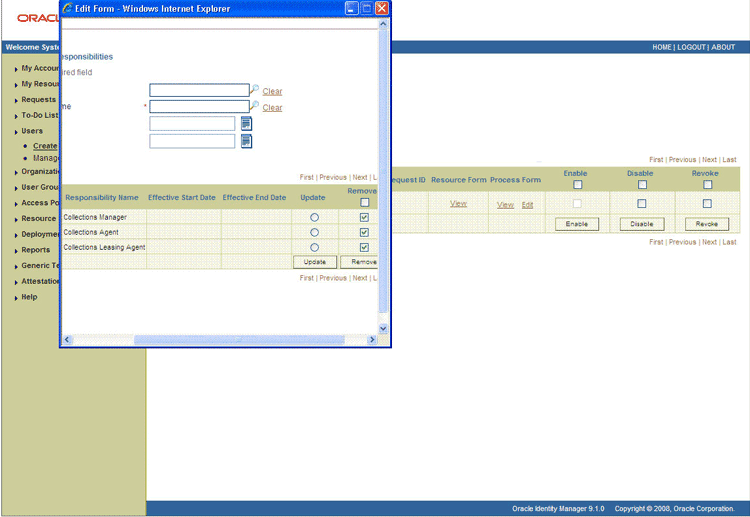This screenshot has height=517, width=750.
Task: Open ABOUT in the top bar
Action: coord(723,47)
